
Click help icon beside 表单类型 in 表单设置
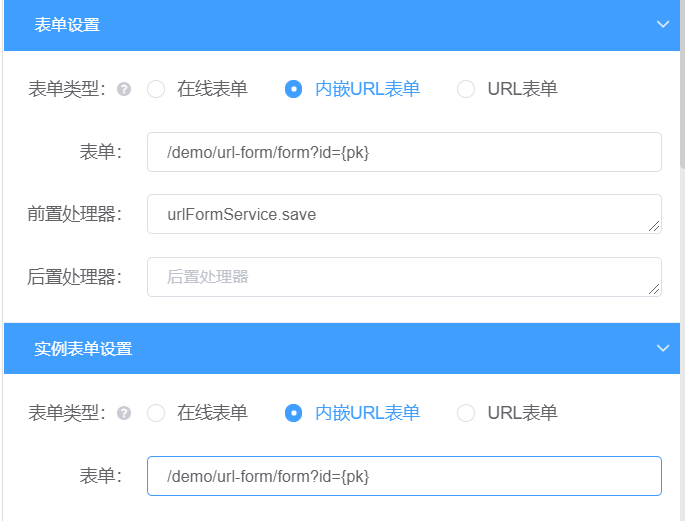point(124,89)
